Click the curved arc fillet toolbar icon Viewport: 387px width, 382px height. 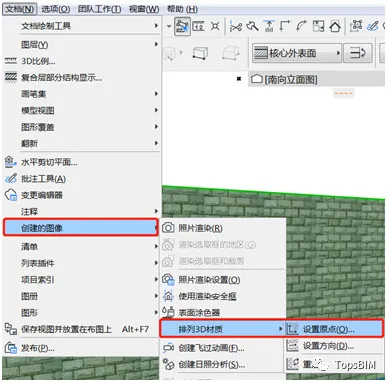point(301,26)
